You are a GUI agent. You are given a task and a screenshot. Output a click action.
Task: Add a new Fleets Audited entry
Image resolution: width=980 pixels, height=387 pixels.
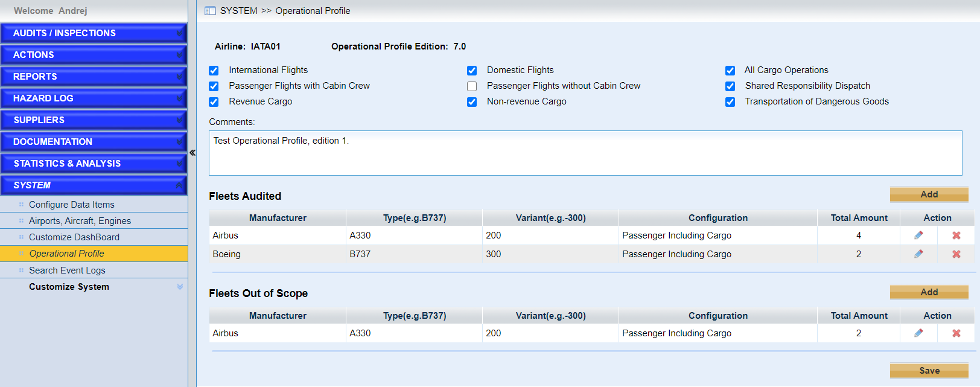[x=929, y=194]
